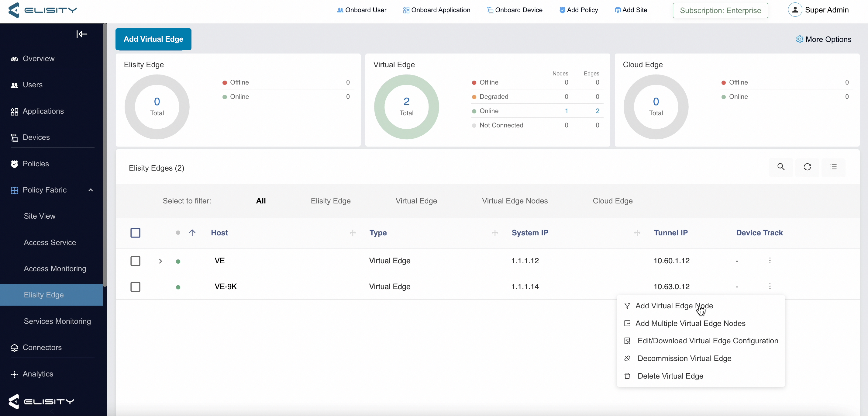
Task: Expand the VE row chevron
Action: (160, 261)
